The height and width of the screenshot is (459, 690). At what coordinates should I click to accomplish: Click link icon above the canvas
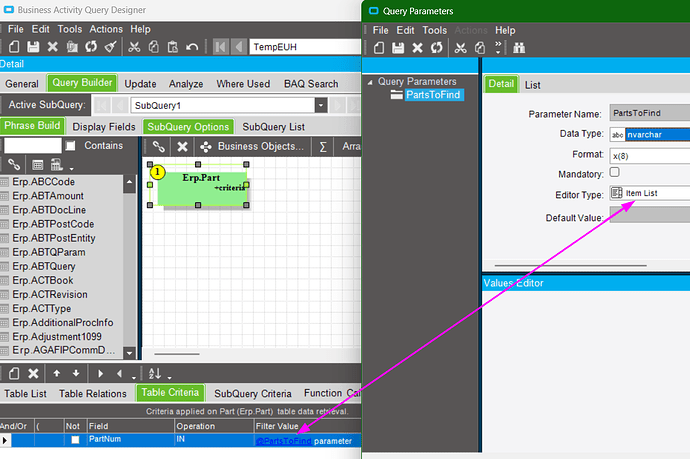click(158, 147)
